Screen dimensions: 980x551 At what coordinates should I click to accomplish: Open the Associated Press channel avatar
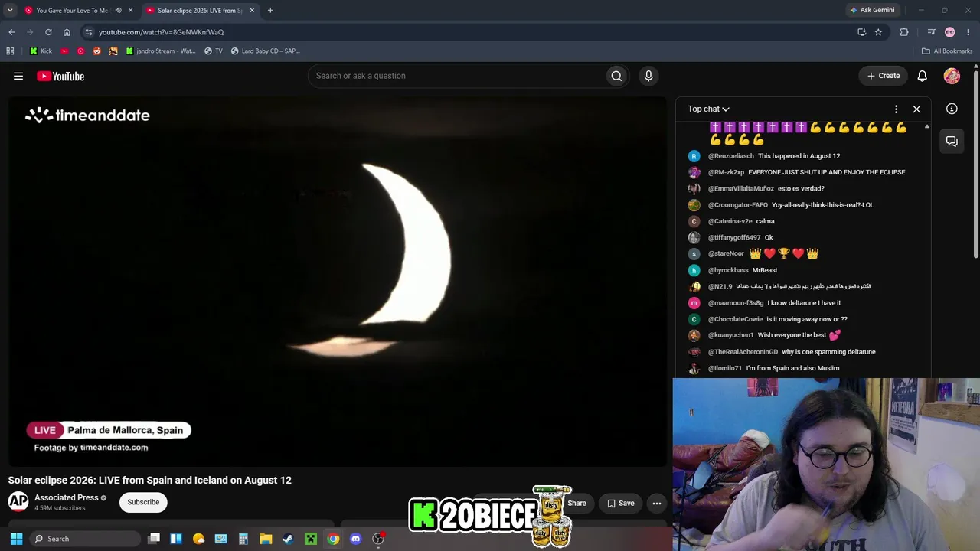18,502
